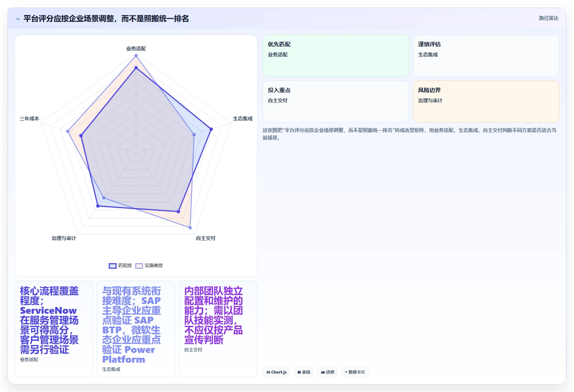The width and height of the screenshot is (574, 392).
Task: Toggle the 匹配度 legend item
Action: tap(120, 266)
